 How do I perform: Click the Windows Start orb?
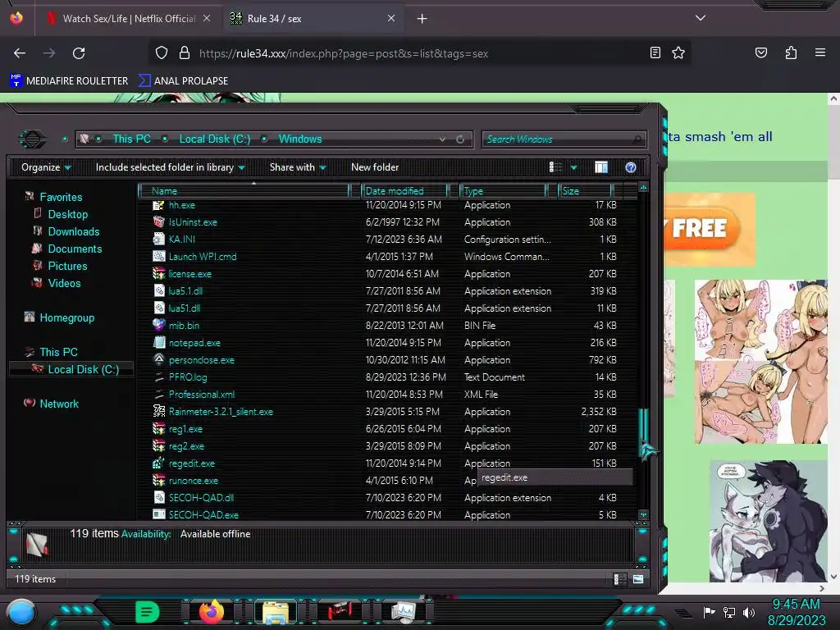click(x=21, y=612)
